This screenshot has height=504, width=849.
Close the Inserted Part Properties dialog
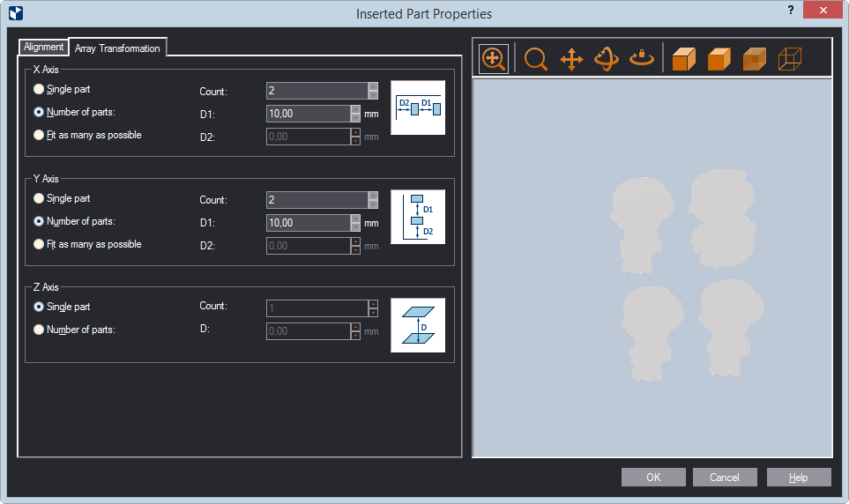click(x=823, y=10)
